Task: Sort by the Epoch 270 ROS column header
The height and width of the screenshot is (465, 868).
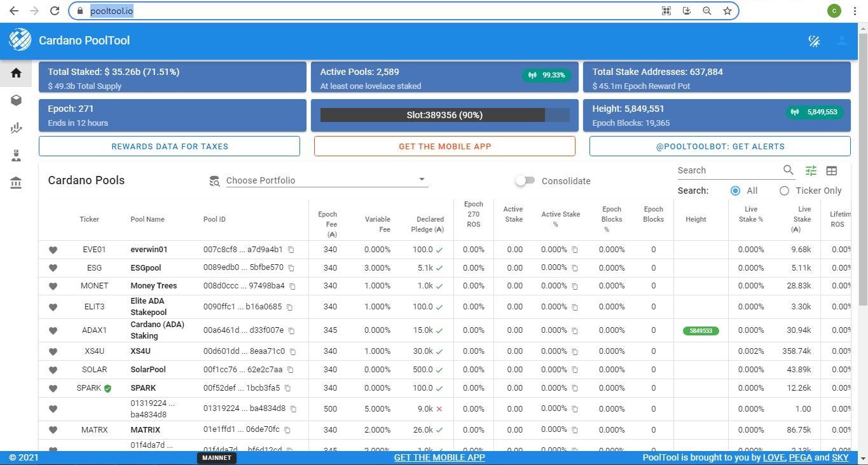Action: tap(473, 214)
